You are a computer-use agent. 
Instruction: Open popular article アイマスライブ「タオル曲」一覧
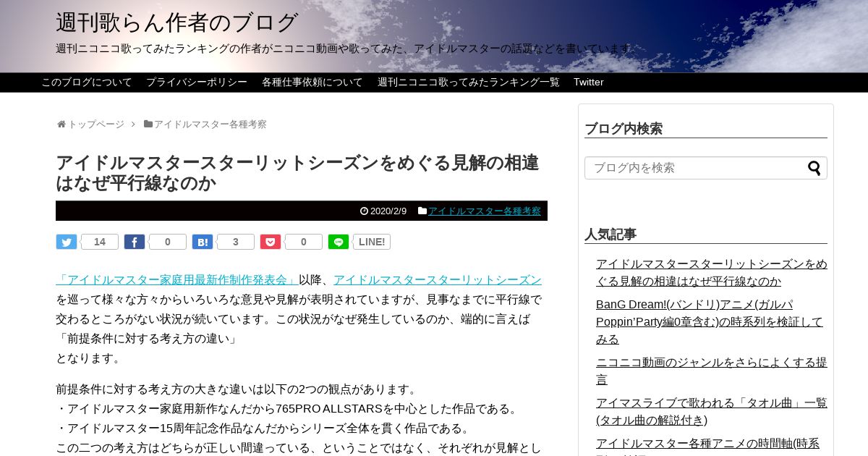coord(712,411)
